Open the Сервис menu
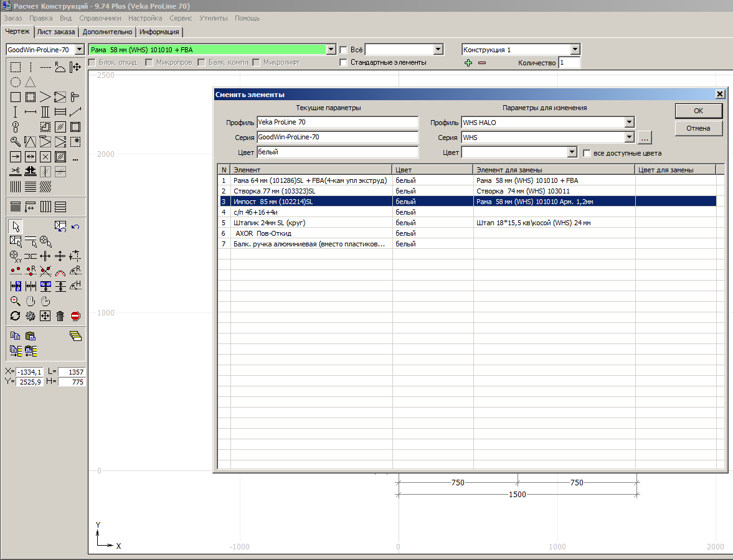This screenshot has height=560, width=733. coord(181,18)
